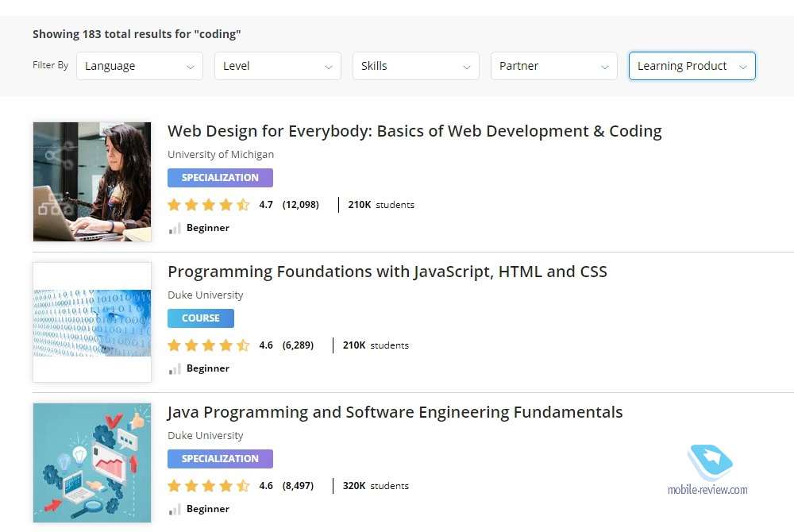Click the University of Michigan text

(221, 154)
